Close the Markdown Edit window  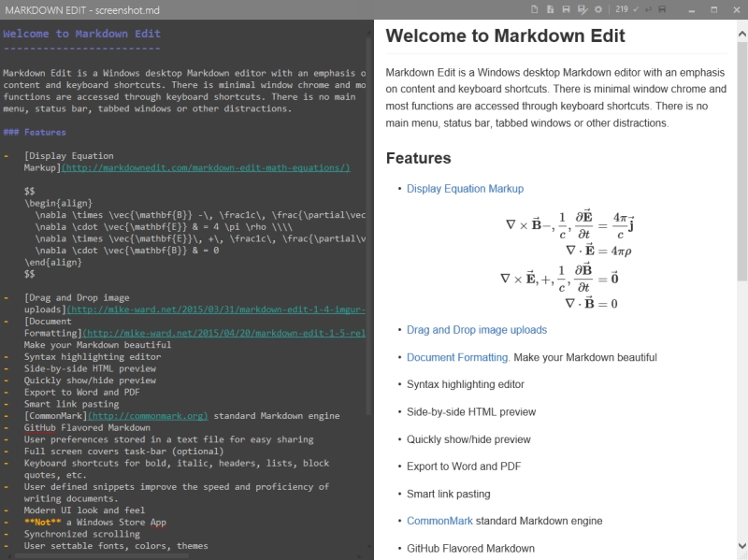coord(737,10)
